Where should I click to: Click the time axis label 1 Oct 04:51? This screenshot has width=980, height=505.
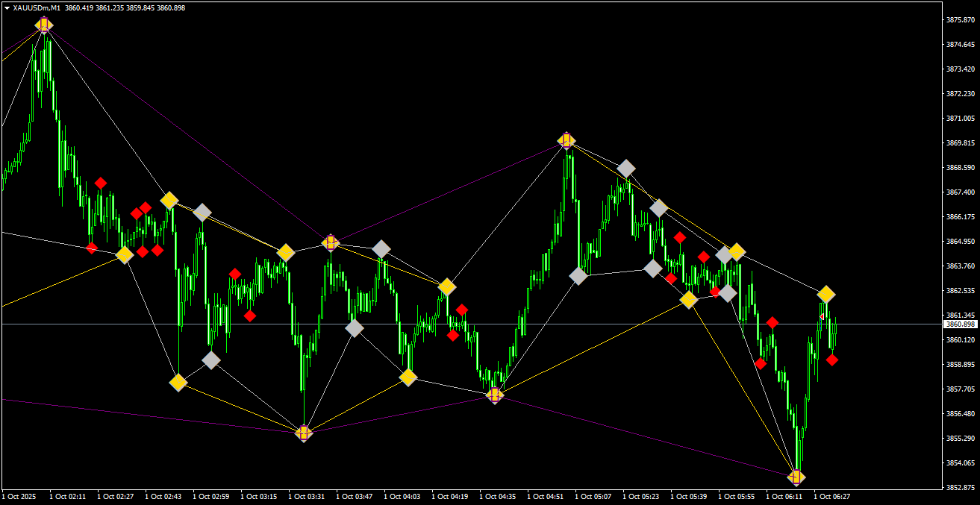click(x=546, y=496)
